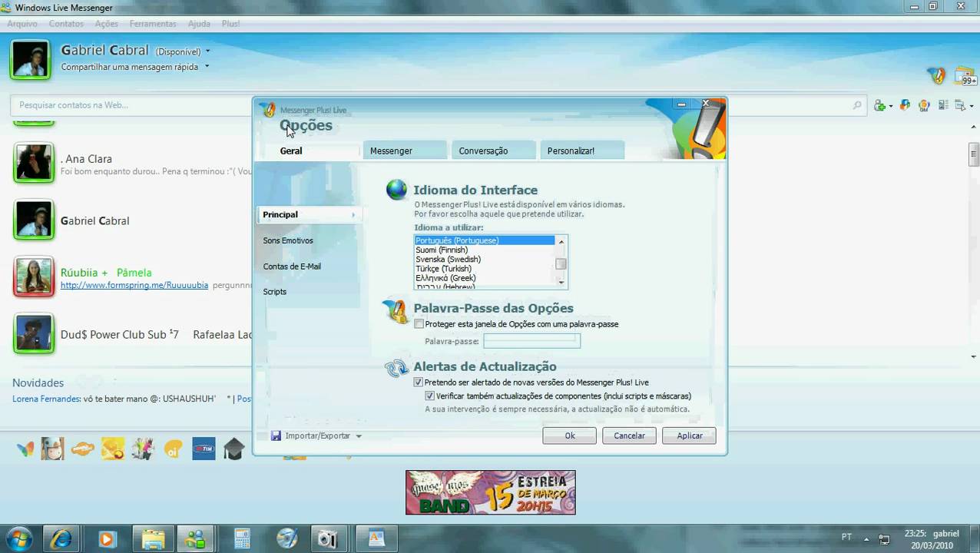The height and width of the screenshot is (553, 980).
Task: Open the email inbox icon showing 99+
Action: (x=965, y=76)
